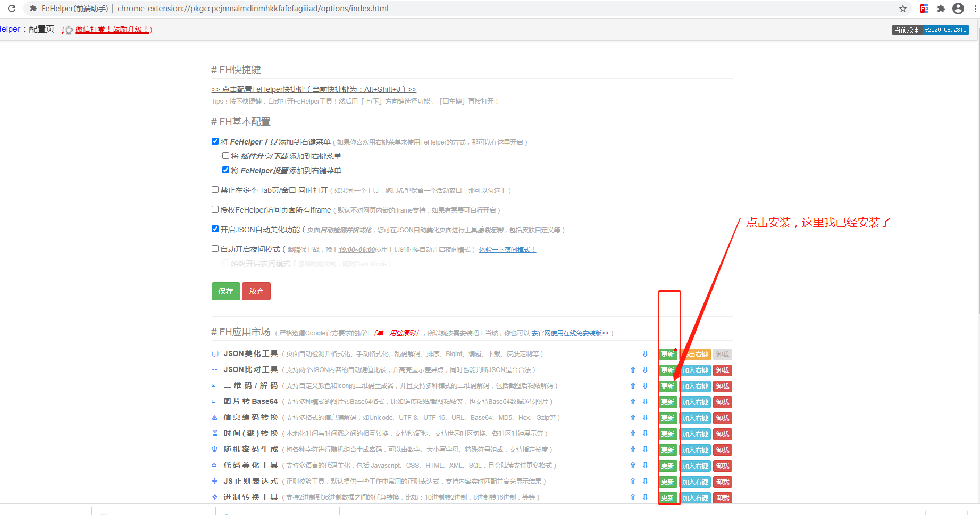Move JSON比对工具 up with the up arrow
Screen dimensions: 980x515
(x=633, y=370)
